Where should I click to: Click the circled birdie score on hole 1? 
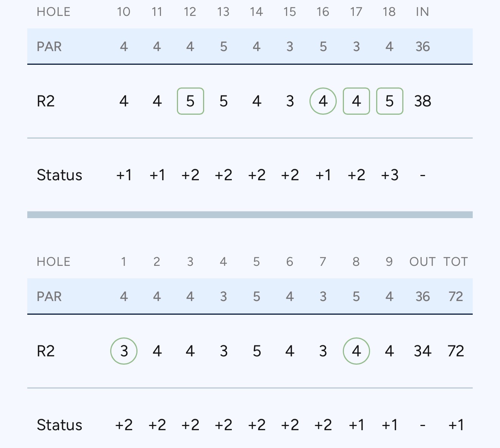pos(124,351)
